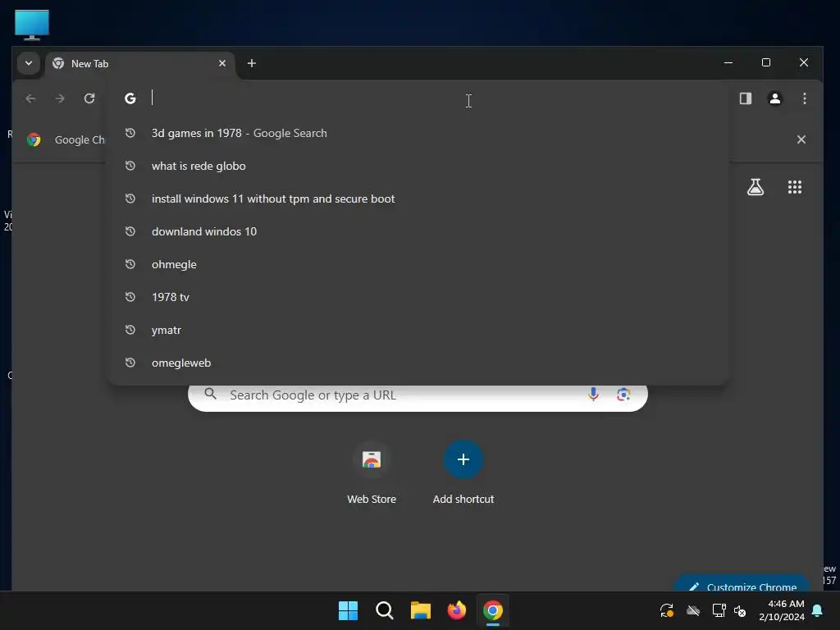840x630 pixels.
Task: Select suggestion 'ohmegle'
Action: point(418,264)
